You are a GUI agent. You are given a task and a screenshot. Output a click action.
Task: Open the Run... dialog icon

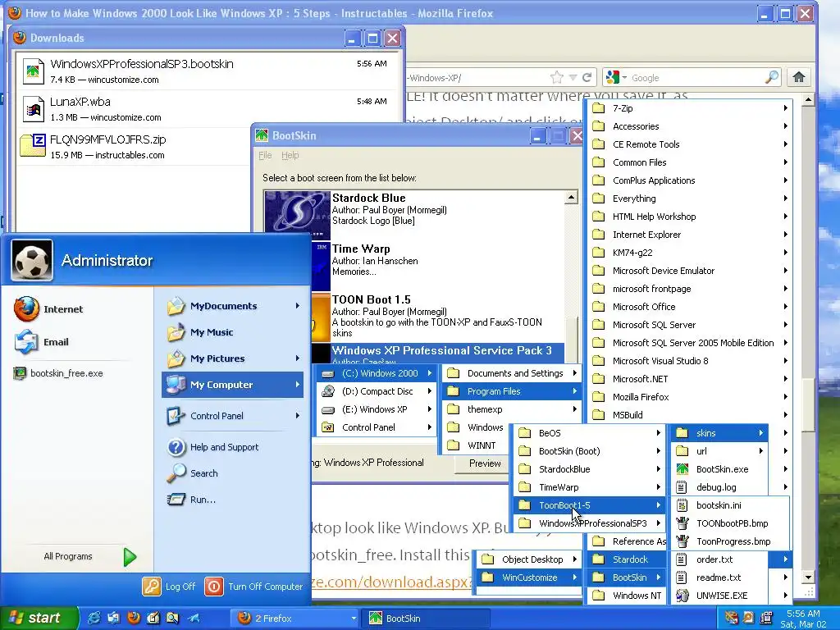coord(176,500)
